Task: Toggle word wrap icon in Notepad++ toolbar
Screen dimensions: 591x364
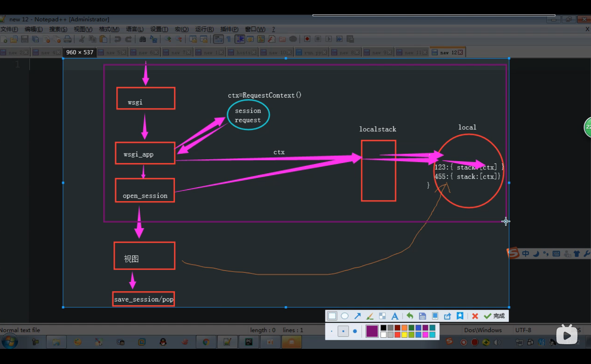Action: point(219,39)
